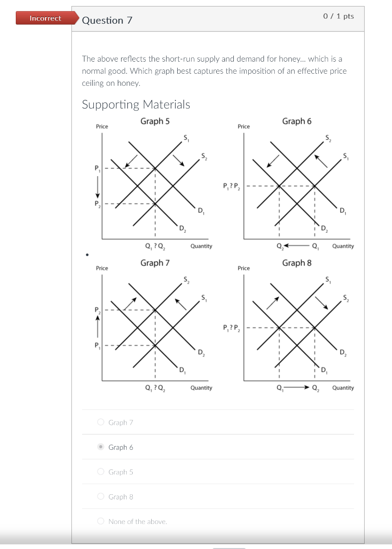This screenshot has height=549, width=392.
Task: Choose Graph 5 as your answer
Action: (100, 472)
